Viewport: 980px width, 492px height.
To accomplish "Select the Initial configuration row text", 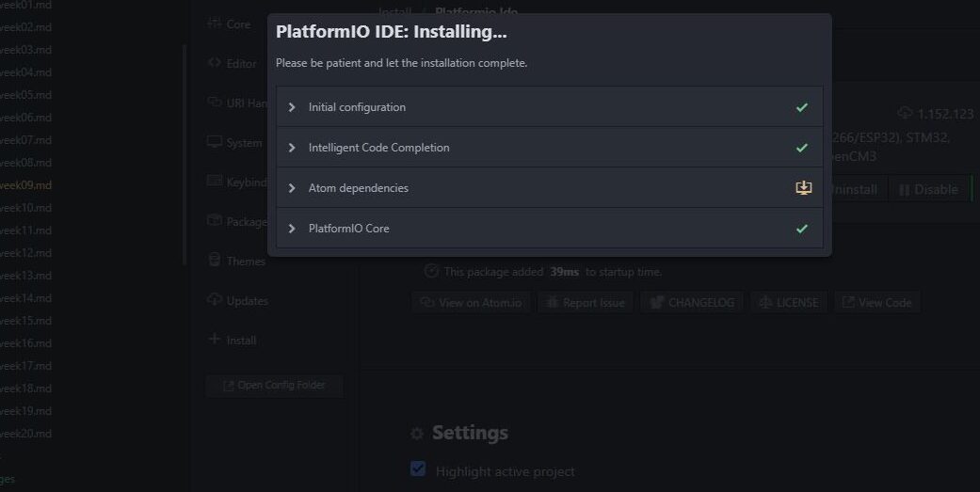I will tap(357, 107).
